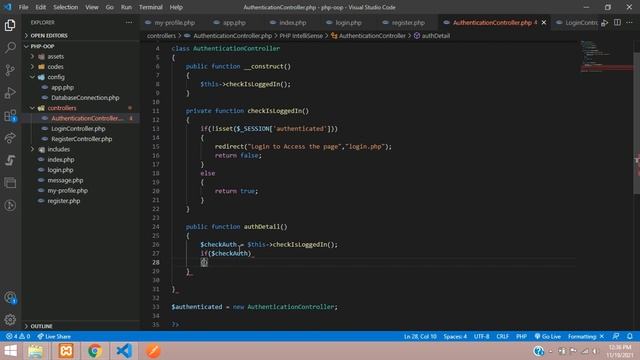Click CRLF end of line selector
This screenshot has height=360, width=640.
pos(502,337)
